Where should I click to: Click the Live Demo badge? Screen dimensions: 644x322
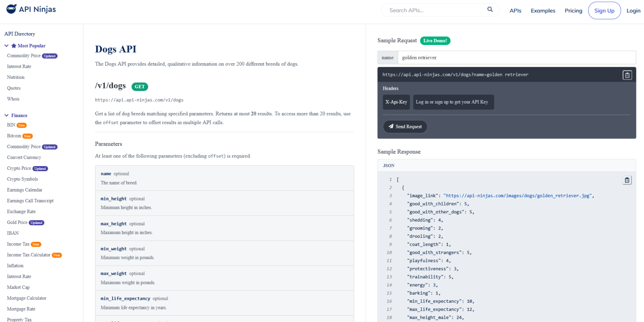pos(435,41)
